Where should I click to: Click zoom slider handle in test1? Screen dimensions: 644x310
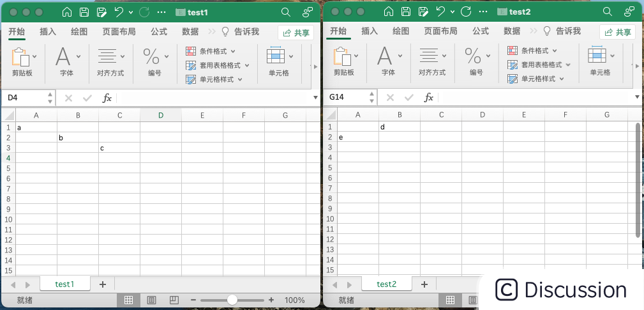click(x=232, y=300)
